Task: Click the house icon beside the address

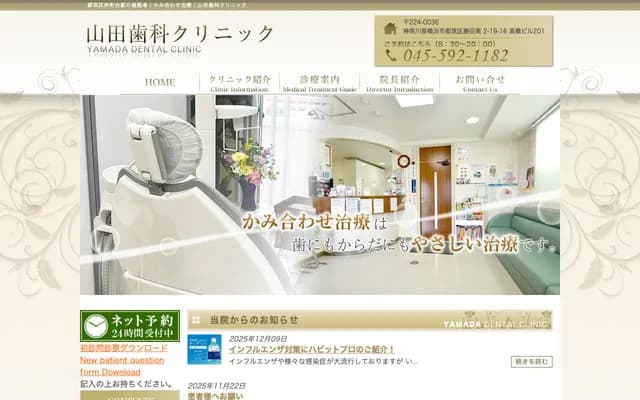Action: [390, 28]
